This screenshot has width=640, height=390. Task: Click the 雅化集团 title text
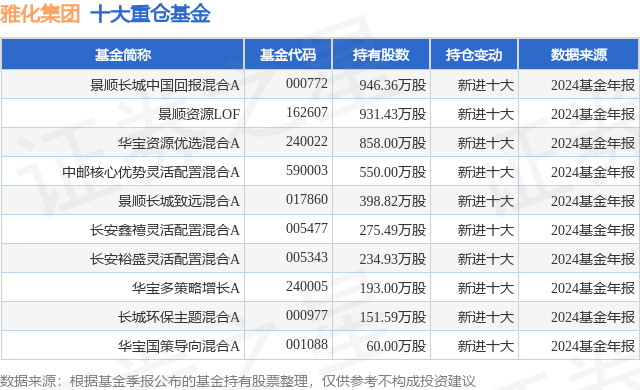coord(40,13)
